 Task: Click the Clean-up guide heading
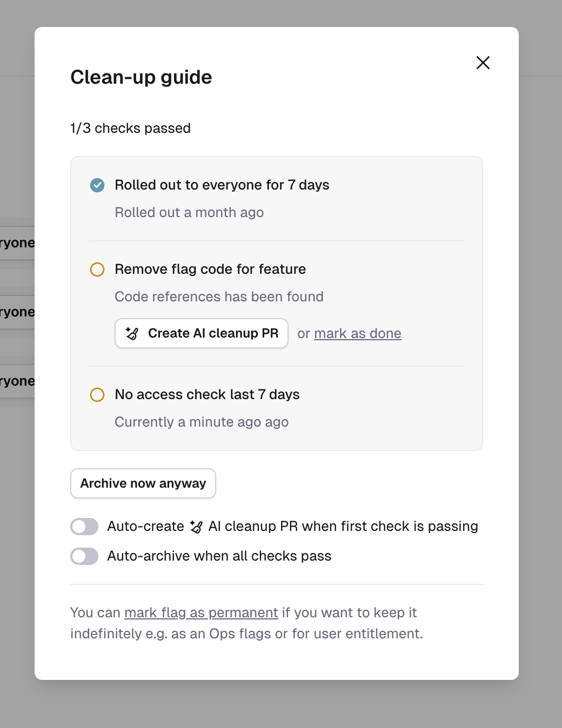coord(141,77)
